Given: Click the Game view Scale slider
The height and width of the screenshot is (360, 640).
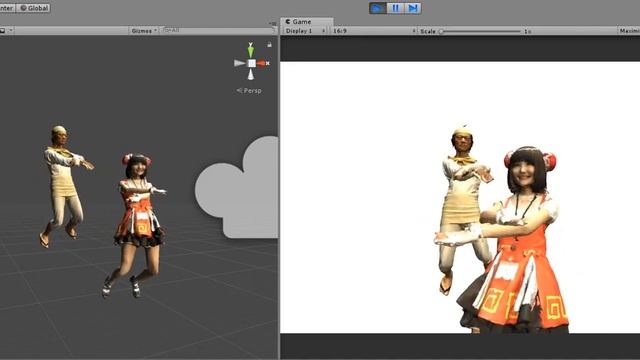Looking at the screenshot, I should point(480,31).
